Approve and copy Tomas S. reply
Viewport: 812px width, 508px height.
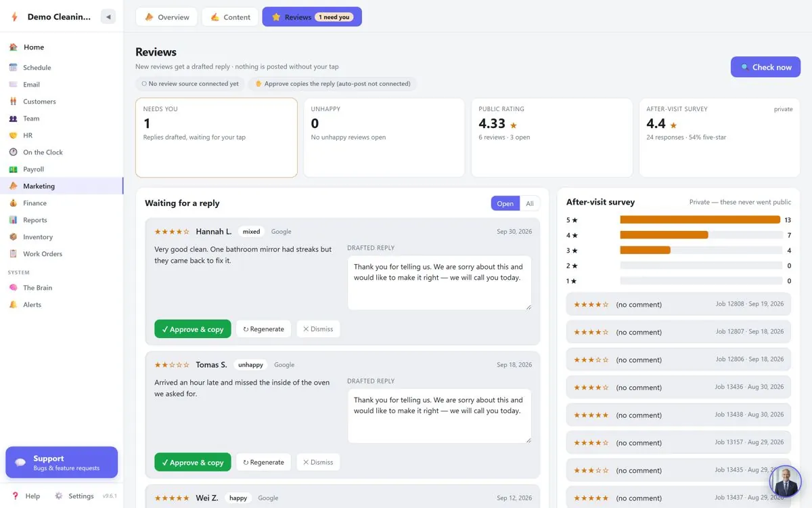coord(193,462)
